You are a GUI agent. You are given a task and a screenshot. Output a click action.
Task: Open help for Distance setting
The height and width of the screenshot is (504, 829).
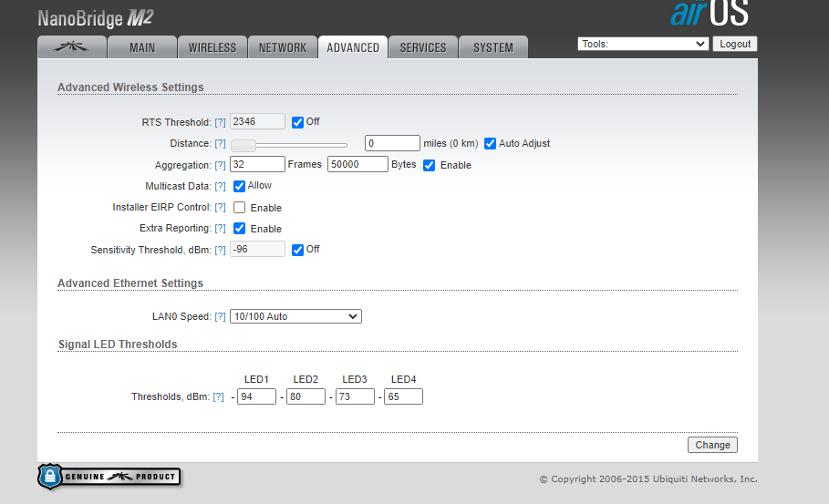(x=220, y=144)
